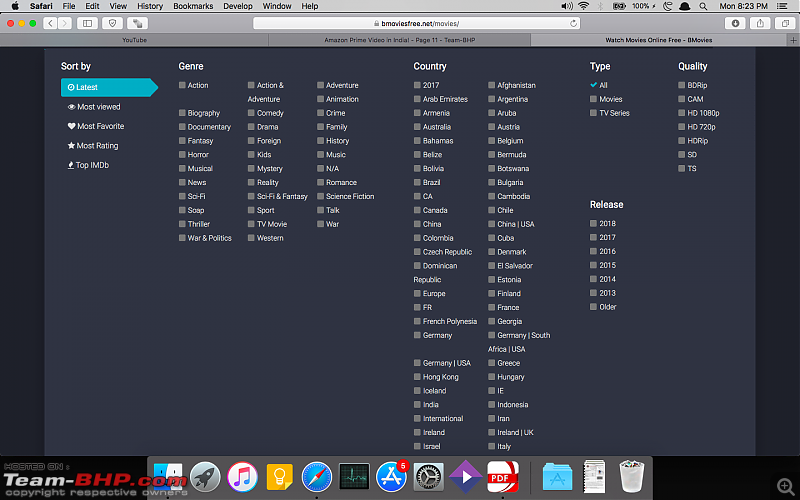This screenshot has width=800, height=500.
Task: Launch Launchpad rocket icon in Dock
Action: (205, 477)
